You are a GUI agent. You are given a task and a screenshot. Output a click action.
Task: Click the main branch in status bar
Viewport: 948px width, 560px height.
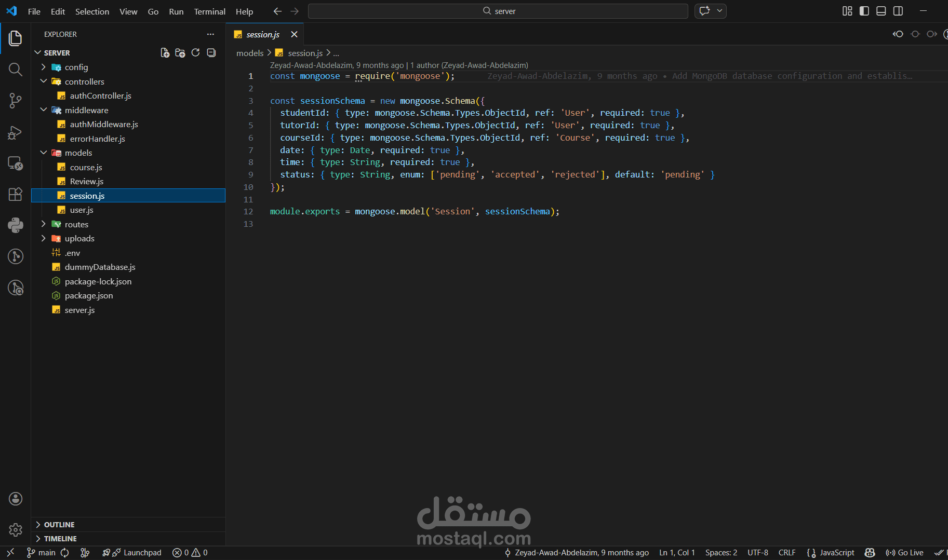(x=41, y=553)
